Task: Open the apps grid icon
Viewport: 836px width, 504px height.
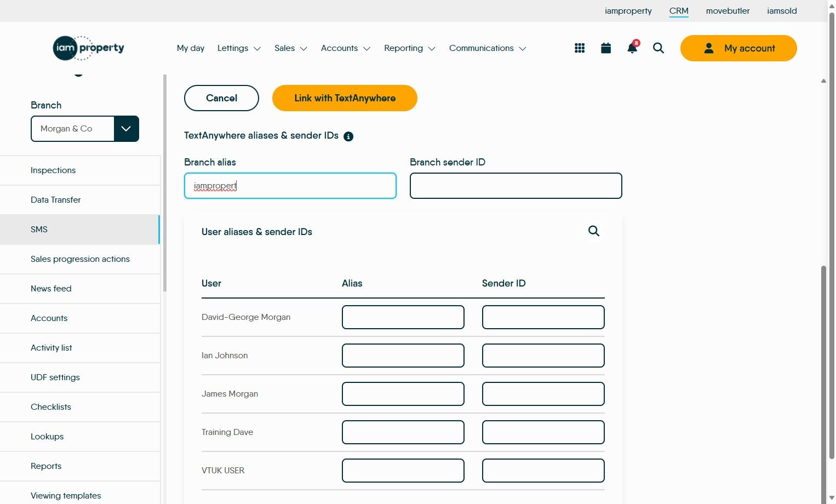Action: [580, 48]
